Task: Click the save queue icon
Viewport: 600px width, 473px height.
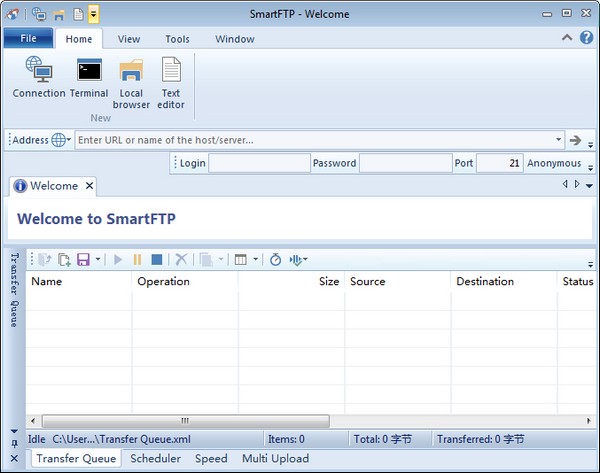Action: pyautogui.click(x=82, y=259)
